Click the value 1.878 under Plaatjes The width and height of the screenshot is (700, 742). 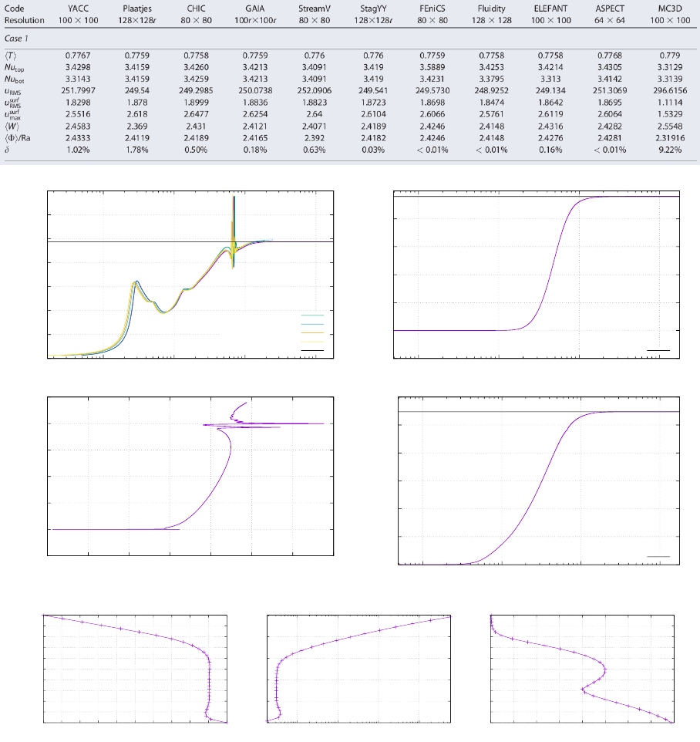coord(137,103)
